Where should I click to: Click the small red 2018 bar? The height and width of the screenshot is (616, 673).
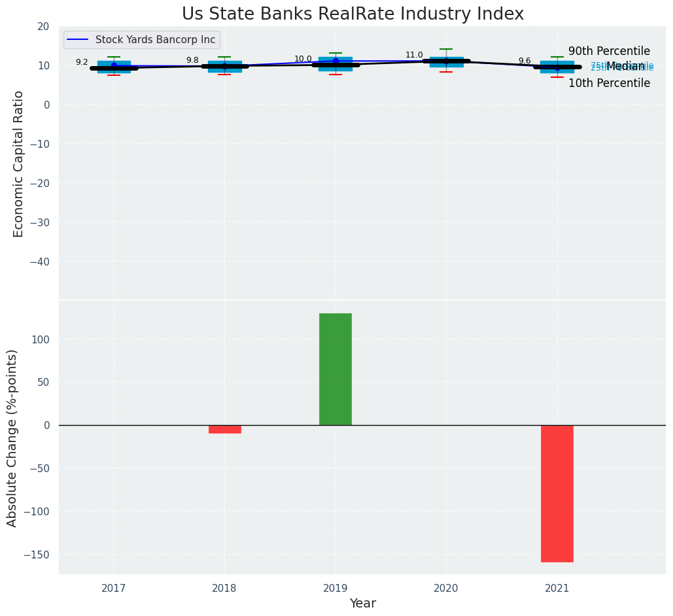[x=224, y=429]
